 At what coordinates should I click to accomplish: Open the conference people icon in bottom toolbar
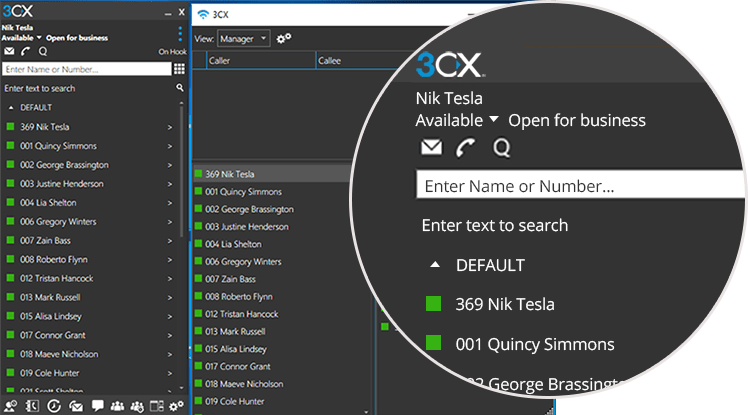(117, 406)
